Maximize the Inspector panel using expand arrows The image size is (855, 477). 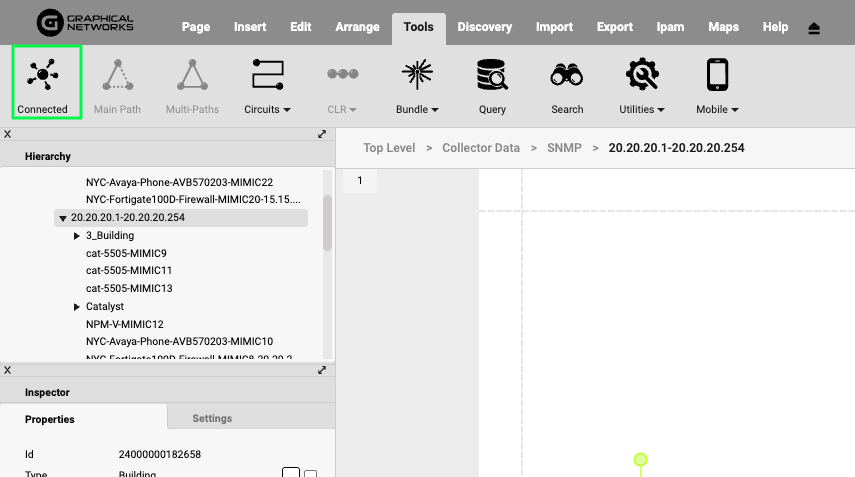(322, 370)
